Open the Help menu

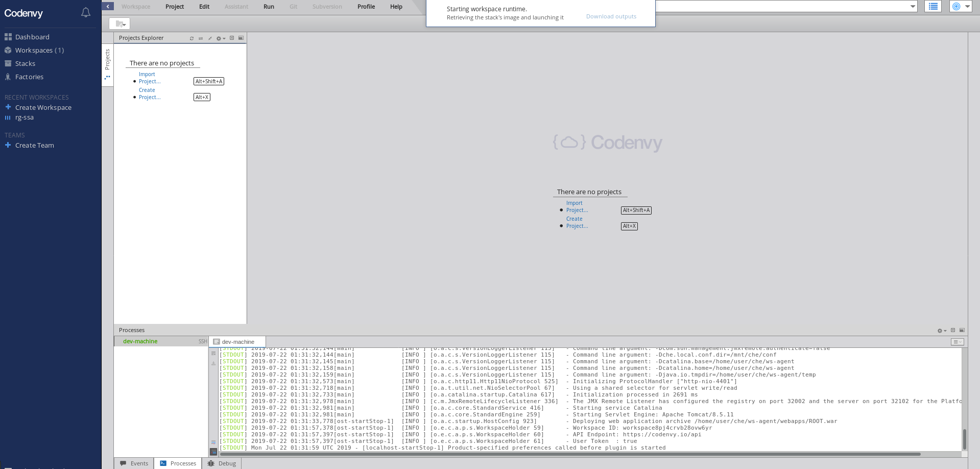396,7
